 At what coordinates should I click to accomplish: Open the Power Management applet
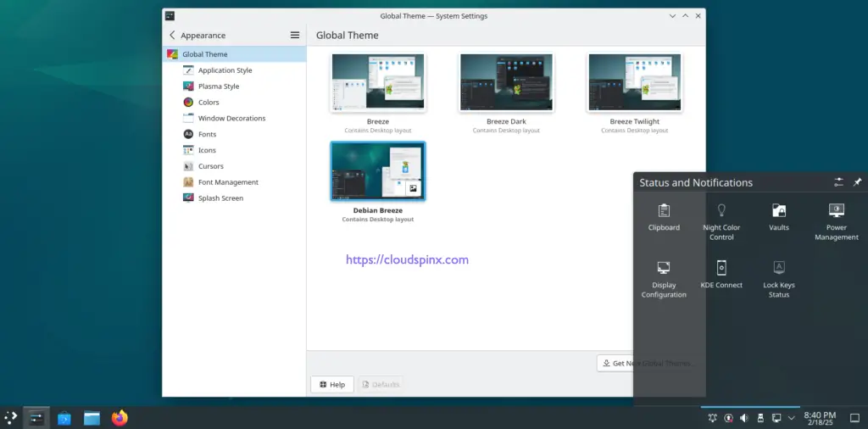click(x=837, y=221)
